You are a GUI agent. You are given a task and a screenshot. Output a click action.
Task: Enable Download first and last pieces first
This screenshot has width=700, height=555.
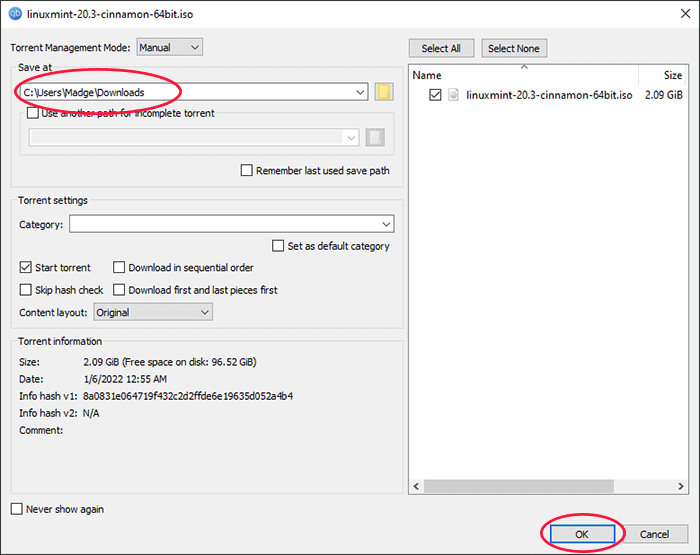[x=119, y=290]
